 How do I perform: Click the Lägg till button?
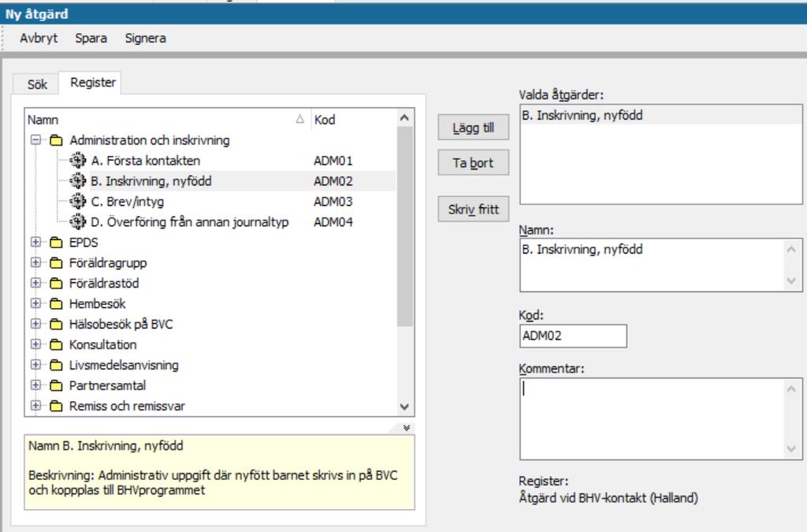(x=474, y=128)
